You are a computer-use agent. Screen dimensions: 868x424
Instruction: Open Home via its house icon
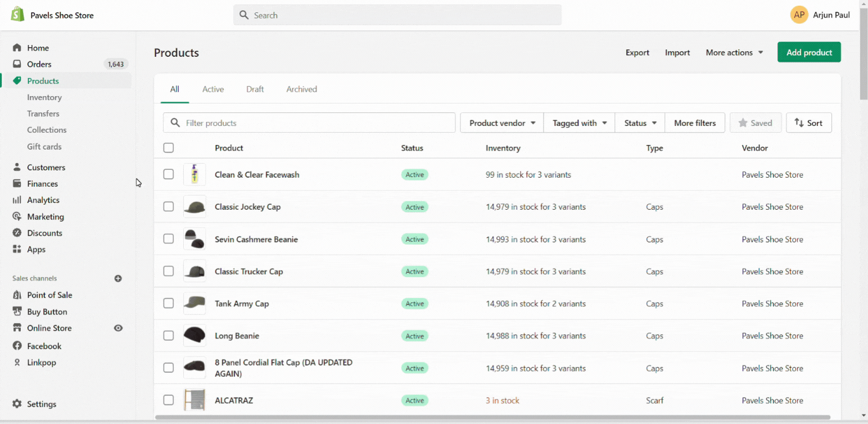tap(17, 48)
